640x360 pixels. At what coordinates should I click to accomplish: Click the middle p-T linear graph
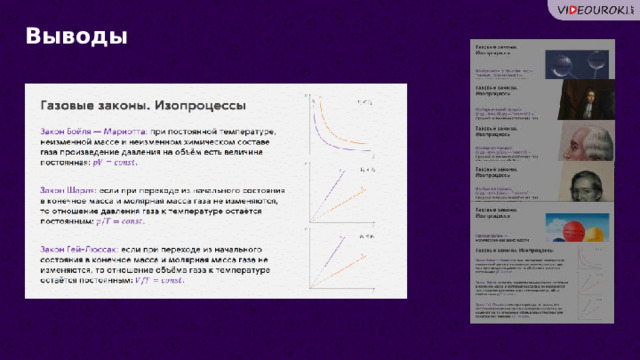[340, 194]
